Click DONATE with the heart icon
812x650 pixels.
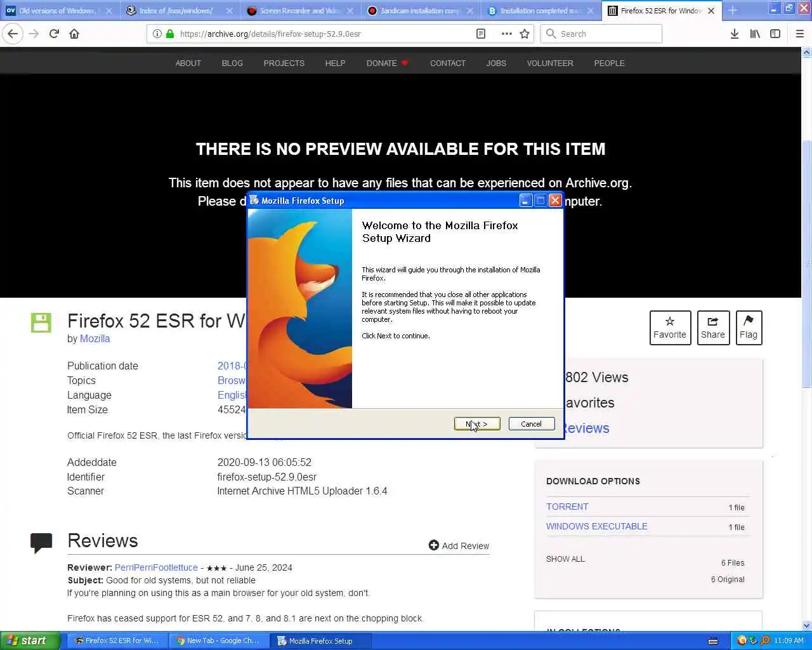[x=387, y=63]
